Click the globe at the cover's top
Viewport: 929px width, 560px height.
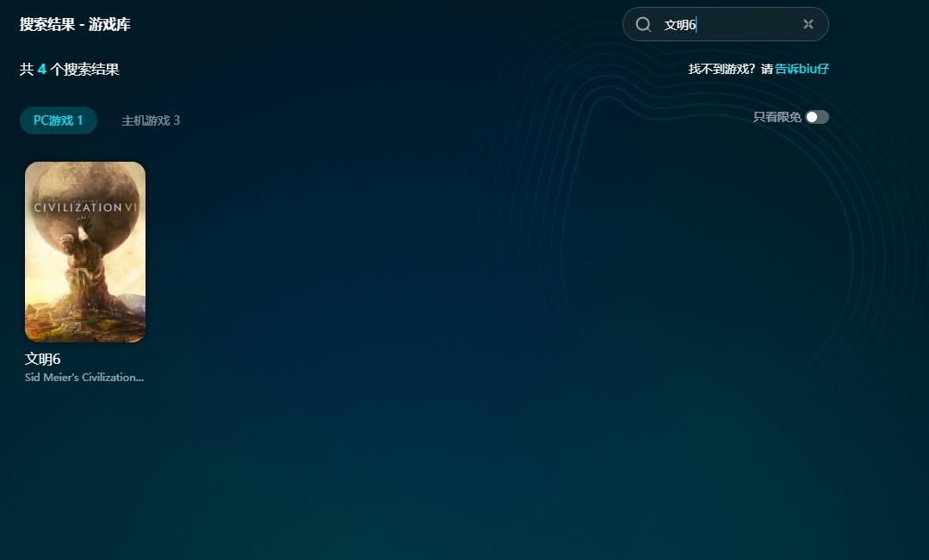click(x=85, y=183)
